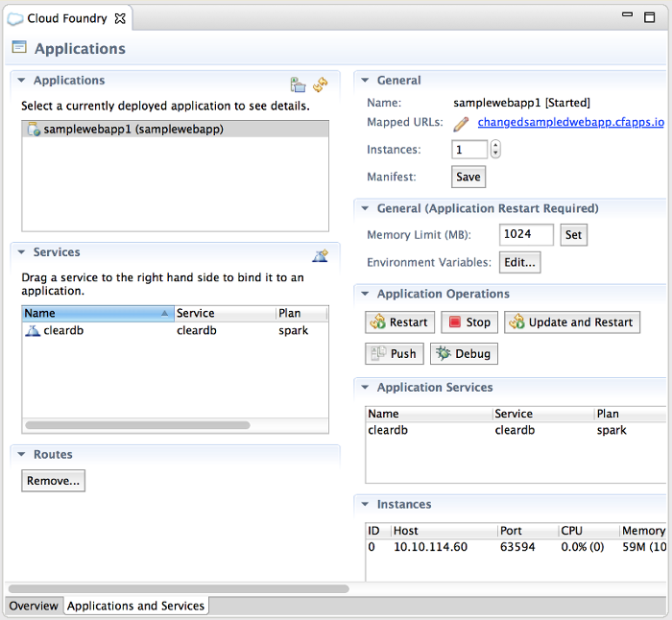Click spark plan in Application Services table
The width and height of the screenshot is (672, 620).
[612, 430]
